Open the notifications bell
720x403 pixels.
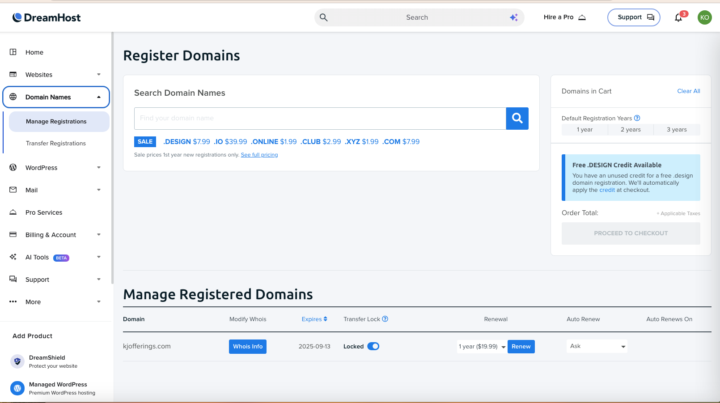679,17
